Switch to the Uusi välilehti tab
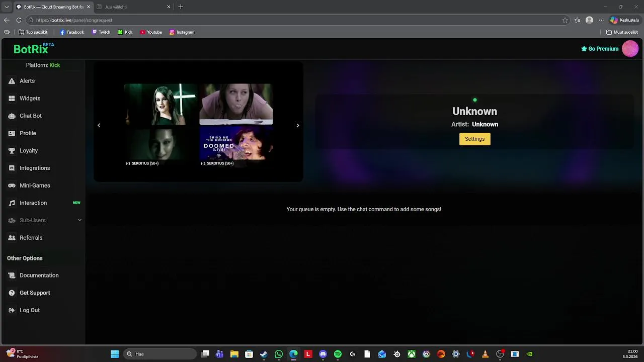 tap(133, 7)
